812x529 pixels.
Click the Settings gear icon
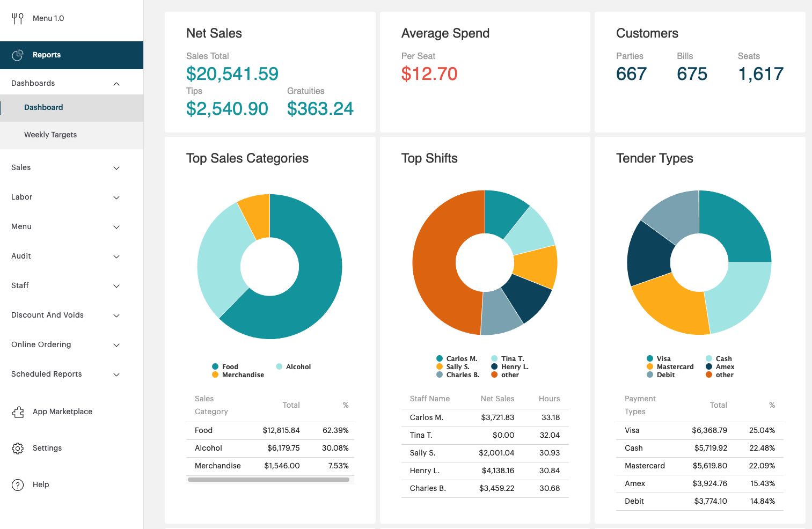point(18,449)
